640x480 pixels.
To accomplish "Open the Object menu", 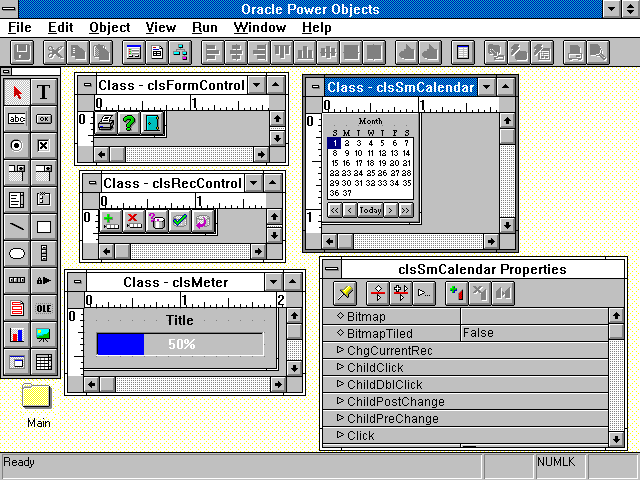I will pyautogui.click(x=109, y=28).
